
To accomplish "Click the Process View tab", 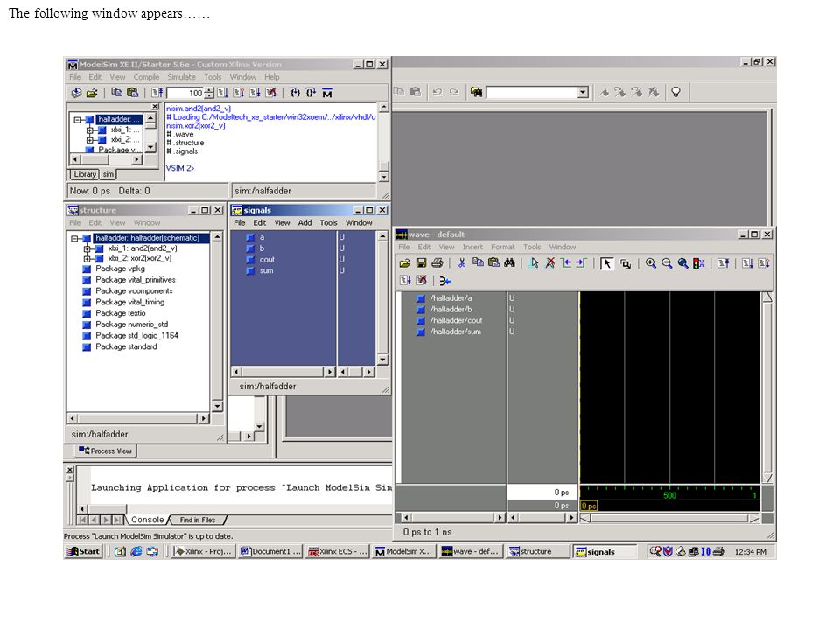I will tap(106, 451).
